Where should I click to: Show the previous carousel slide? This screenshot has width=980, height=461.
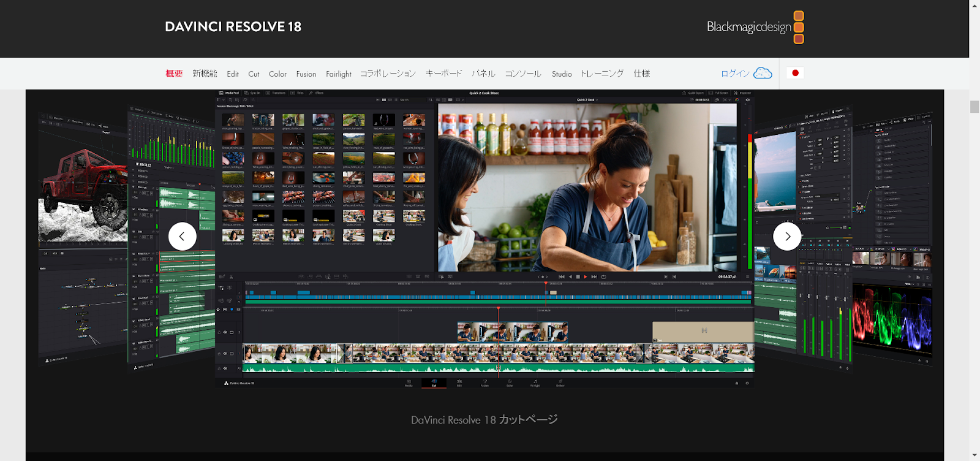click(x=183, y=236)
